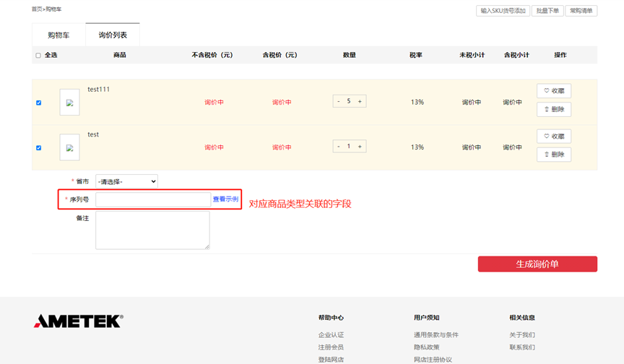
Task: Click the red 生成询价单 button
Action: tap(537, 264)
